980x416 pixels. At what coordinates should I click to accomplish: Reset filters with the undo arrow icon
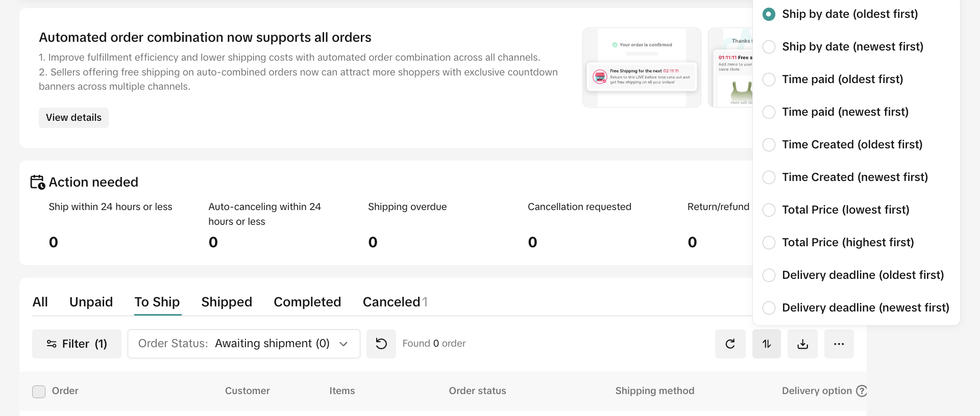coord(381,344)
